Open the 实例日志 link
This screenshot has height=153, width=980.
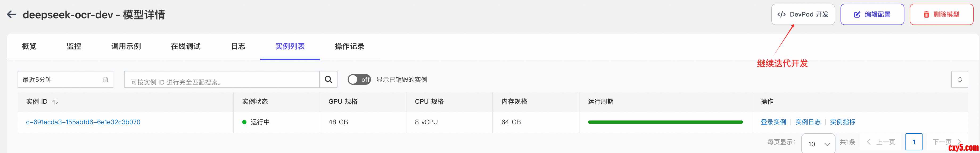[808, 122]
